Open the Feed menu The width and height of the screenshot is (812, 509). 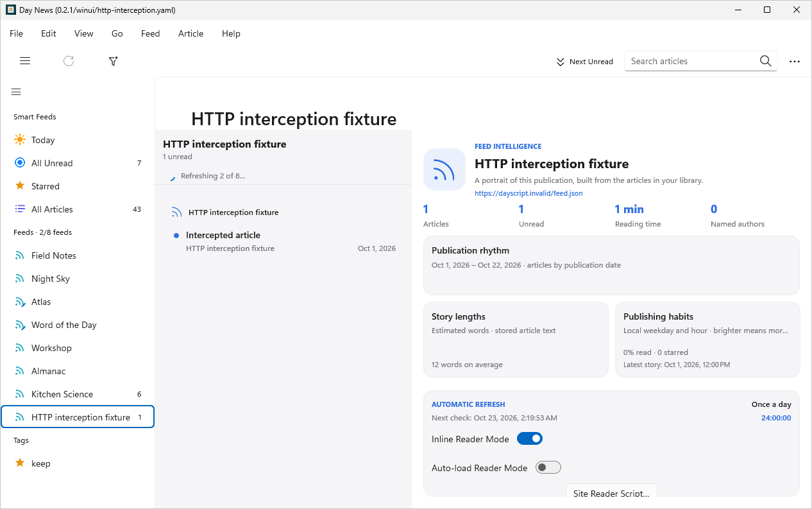[151, 33]
